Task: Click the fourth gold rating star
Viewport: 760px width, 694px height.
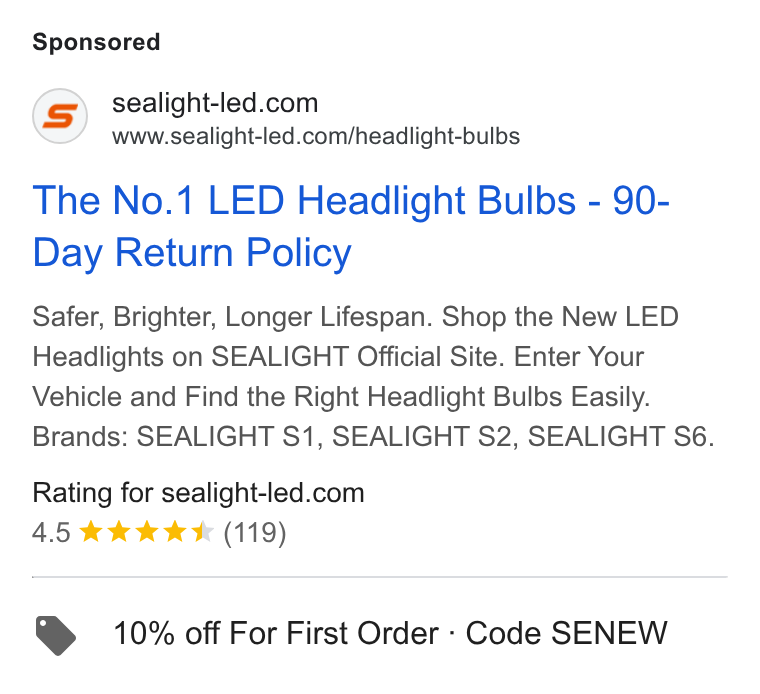Action: [174, 532]
